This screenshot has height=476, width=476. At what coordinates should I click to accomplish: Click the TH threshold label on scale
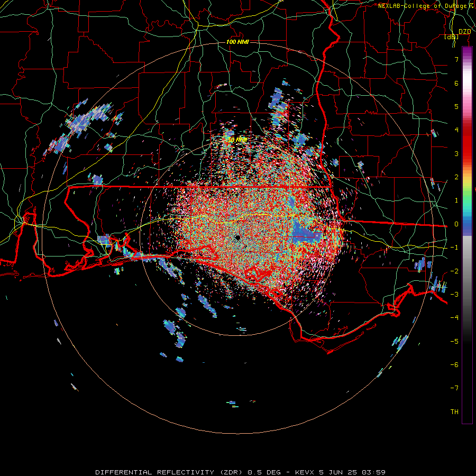[x=454, y=412]
